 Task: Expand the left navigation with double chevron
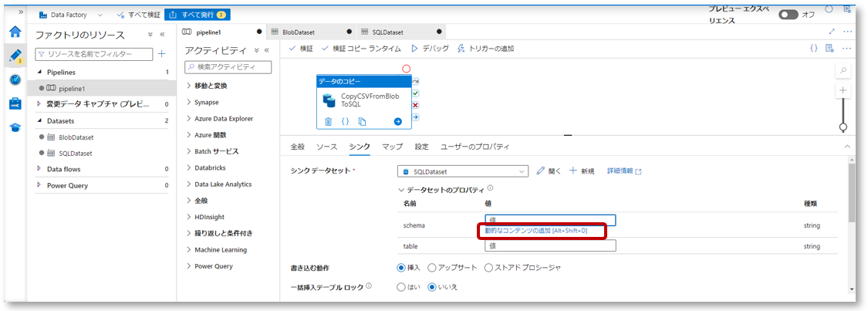21,12
